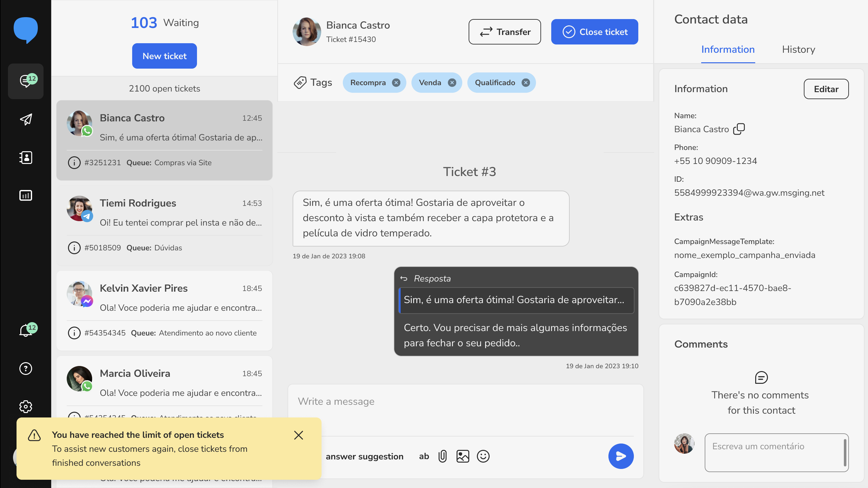
Task: Remove the Recompra tag
Action: pyautogui.click(x=396, y=83)
